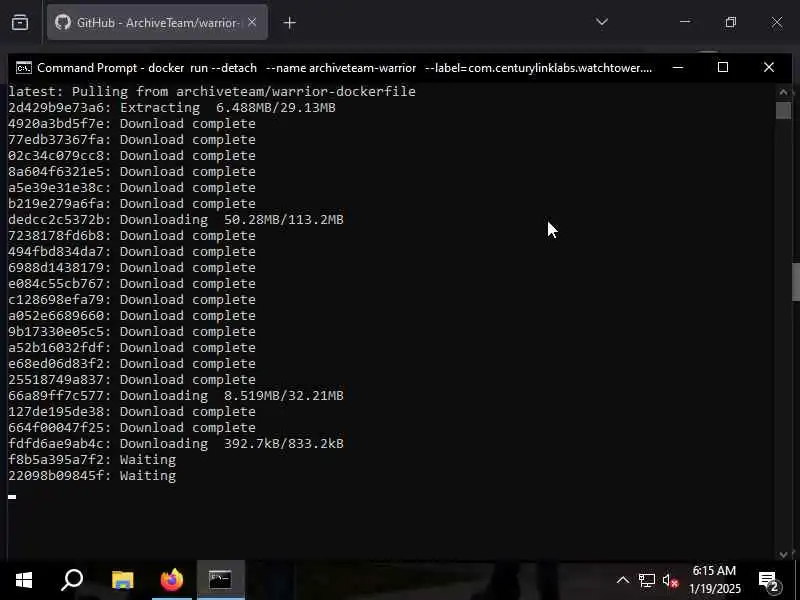Show hidden system tray icons
800x600 pixels.
click(622, 580)
